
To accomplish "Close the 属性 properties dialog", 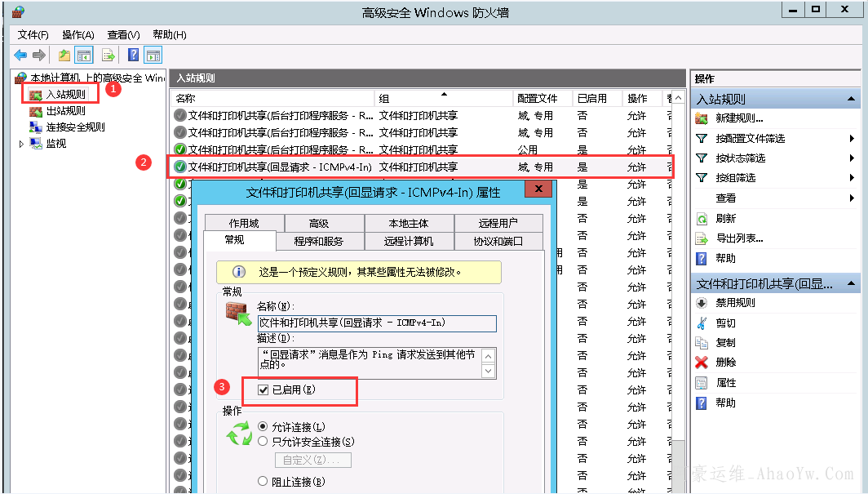I will tap(538, 189).
